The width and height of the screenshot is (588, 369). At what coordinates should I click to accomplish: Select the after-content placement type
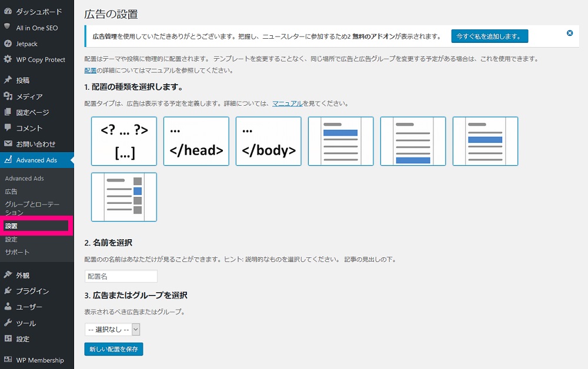coord(413,141)
